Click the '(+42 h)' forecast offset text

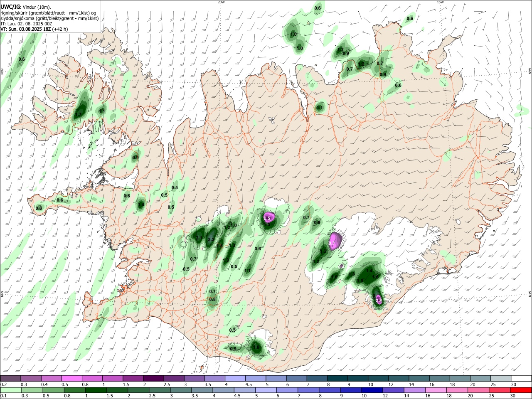pos(60,29)
